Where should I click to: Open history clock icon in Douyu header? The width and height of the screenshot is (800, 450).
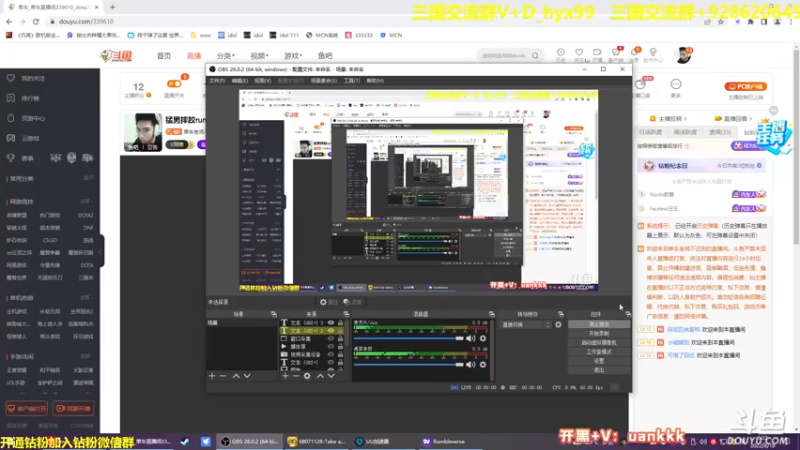[x=560, y=52]
